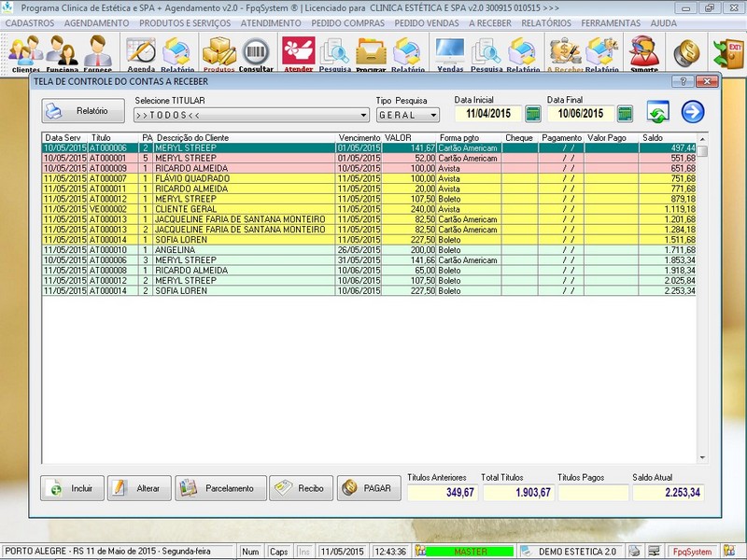Open the Data Final calendar picker
The image size is (747, 560).
click(625, 114)
